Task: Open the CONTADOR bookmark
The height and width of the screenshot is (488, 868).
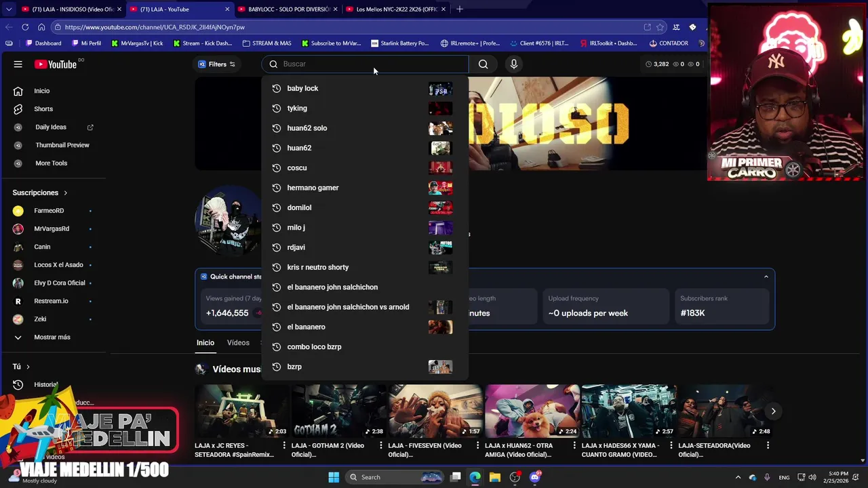Action: (x=669, y=43)
